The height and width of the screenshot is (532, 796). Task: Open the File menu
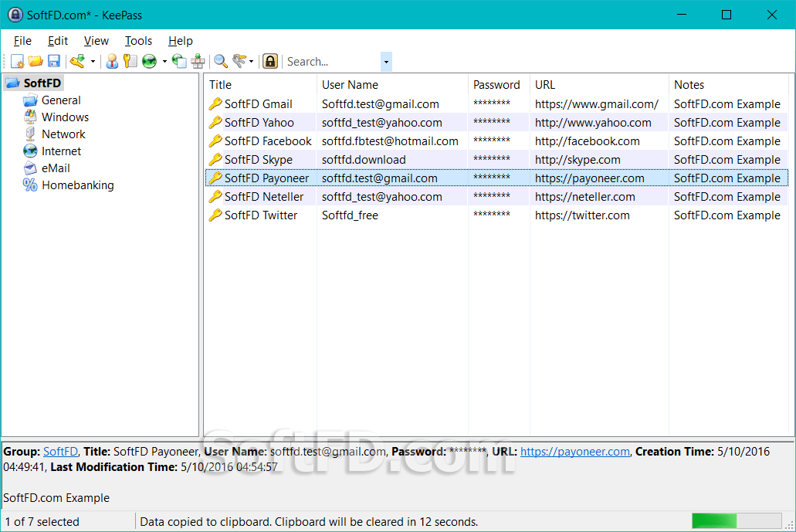(x=22, y=41)
